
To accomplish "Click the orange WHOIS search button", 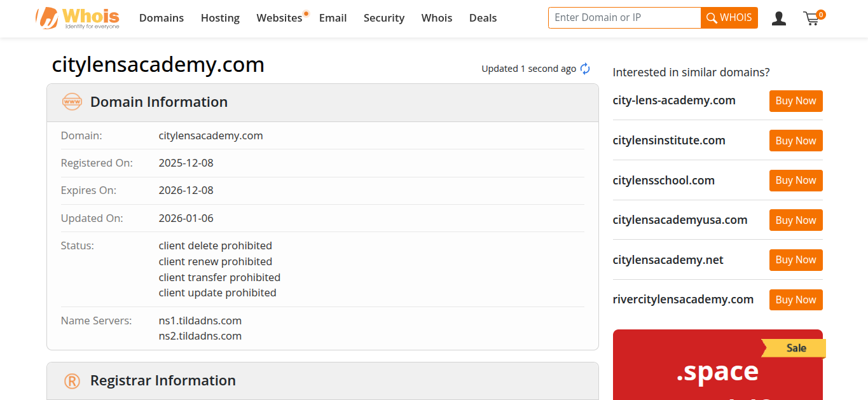I will 729,18.
